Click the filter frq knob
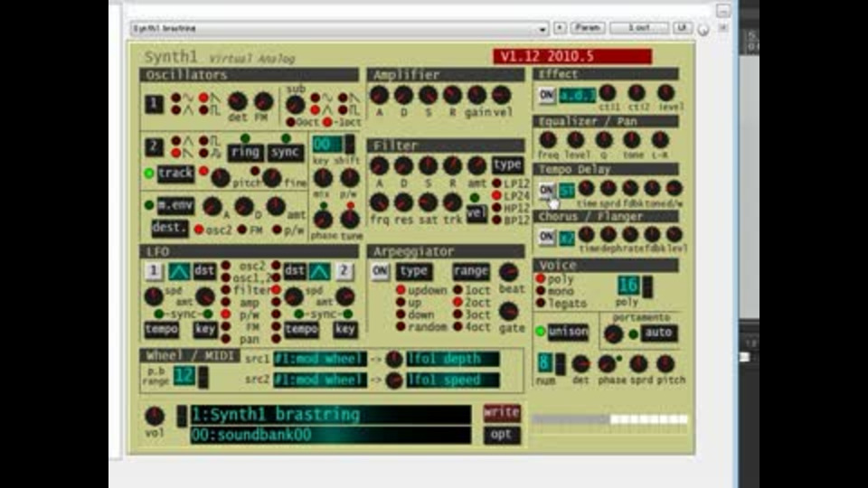 point(379,202)
